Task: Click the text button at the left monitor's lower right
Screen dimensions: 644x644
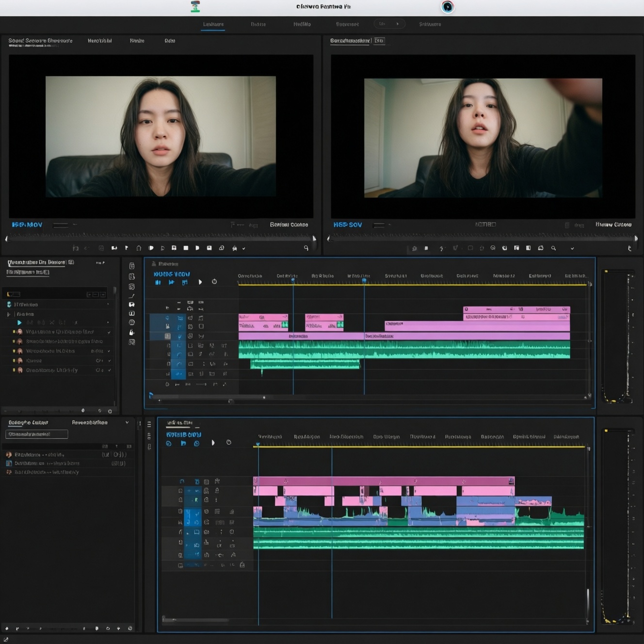Action: (x=289, y=225)
